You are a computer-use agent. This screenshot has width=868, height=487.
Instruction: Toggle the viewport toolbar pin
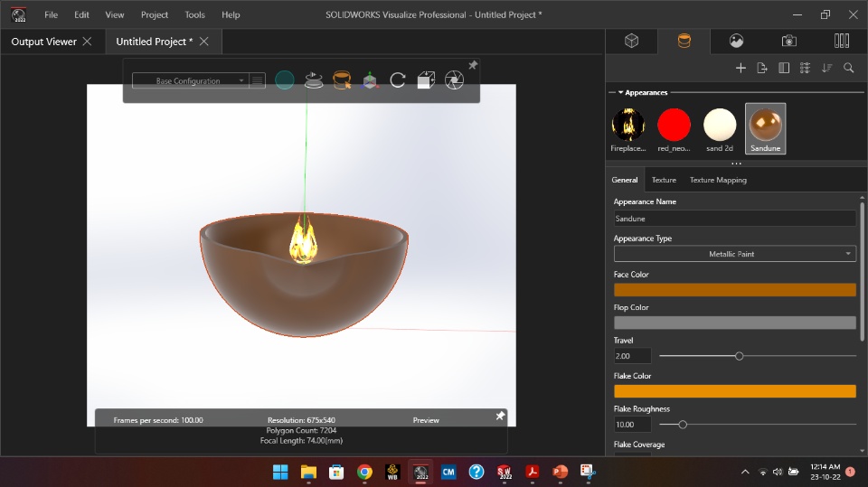tap(472, 65)
